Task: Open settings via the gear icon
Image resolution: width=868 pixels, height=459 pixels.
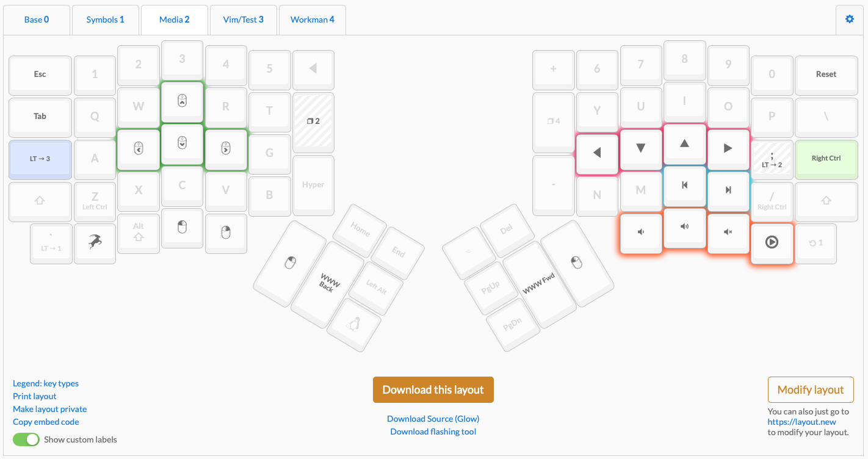Action: [849, 20]
